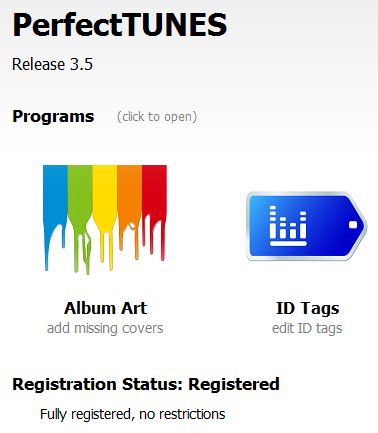Select the Album Art label
The width and height of the screenshot is (378, 433).
[x=105, y=308]
